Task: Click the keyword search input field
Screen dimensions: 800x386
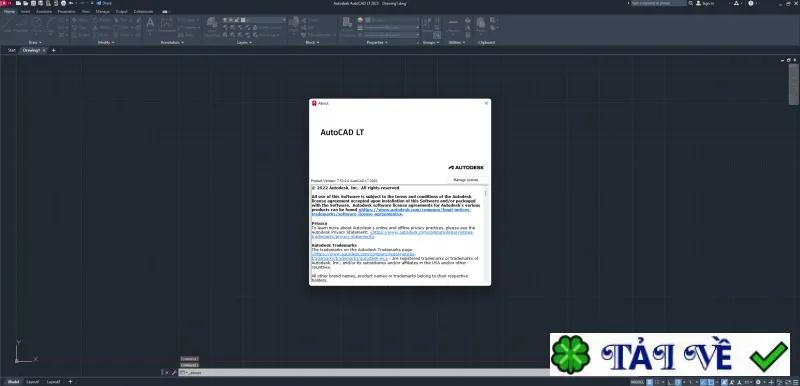Action: coord(658,3)
